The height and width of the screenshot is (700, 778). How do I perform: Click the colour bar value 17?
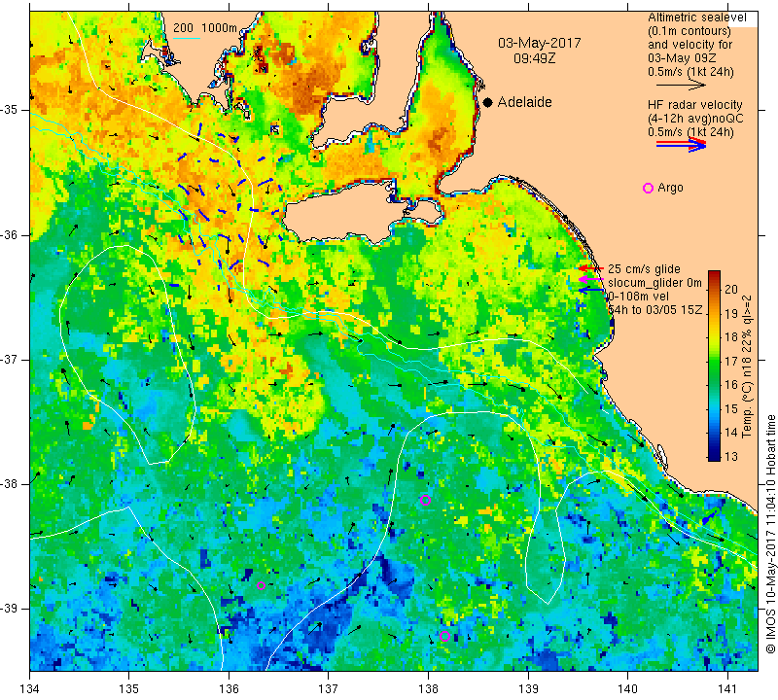pos(731,361)
